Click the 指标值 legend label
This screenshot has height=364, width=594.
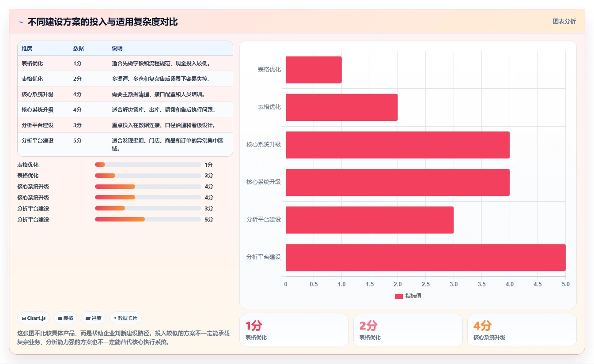coord(413,296)
